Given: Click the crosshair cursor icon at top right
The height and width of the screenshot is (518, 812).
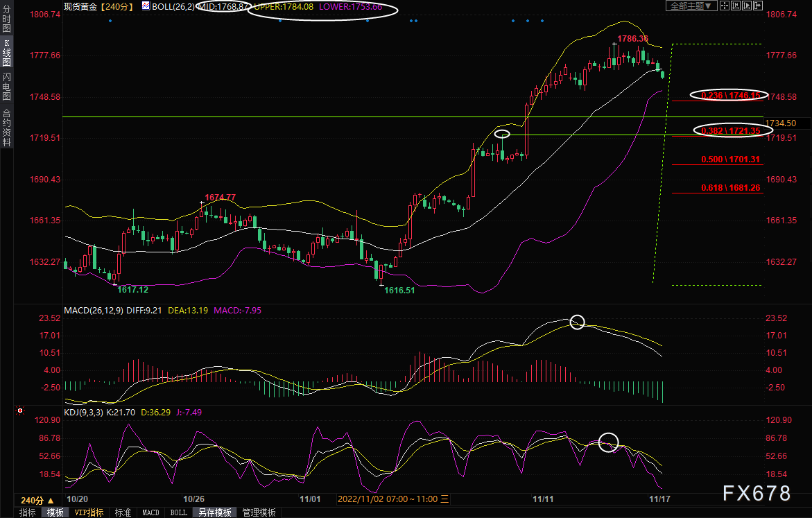Looking at the screenshot, I should (x=723, y=6).
